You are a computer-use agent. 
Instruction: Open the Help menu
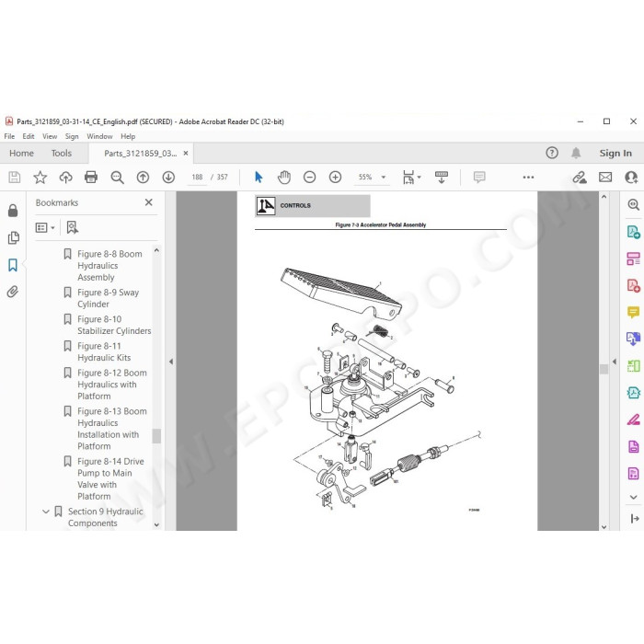click(x=128, y=136)
